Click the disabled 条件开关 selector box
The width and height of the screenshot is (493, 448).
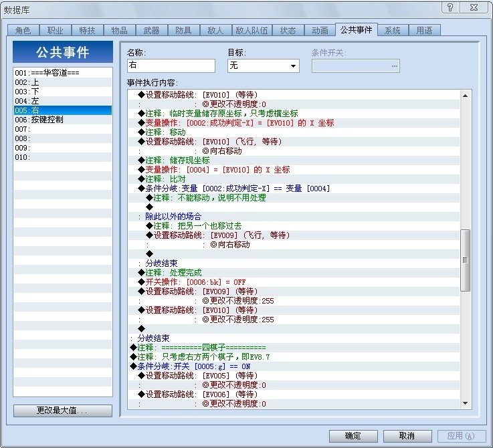(x=356, y=66)
